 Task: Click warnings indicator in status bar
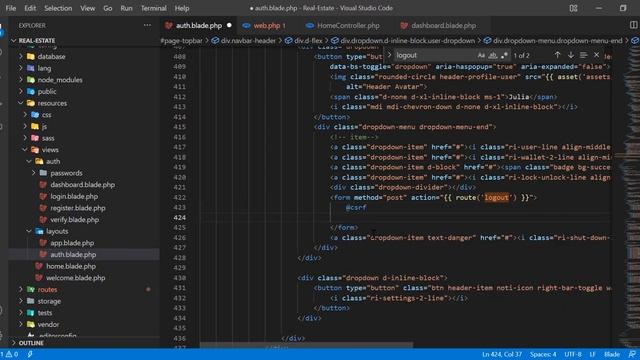point(9,354)
